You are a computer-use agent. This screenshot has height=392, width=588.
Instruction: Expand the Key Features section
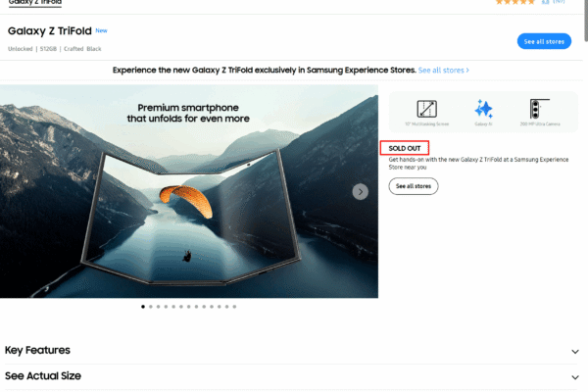(37, 350)
